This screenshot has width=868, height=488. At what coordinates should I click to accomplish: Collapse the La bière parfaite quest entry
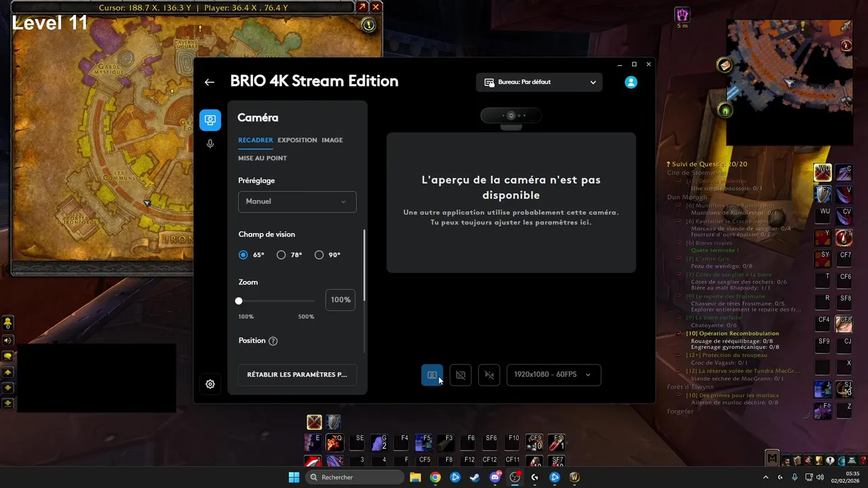pos(679,318)
